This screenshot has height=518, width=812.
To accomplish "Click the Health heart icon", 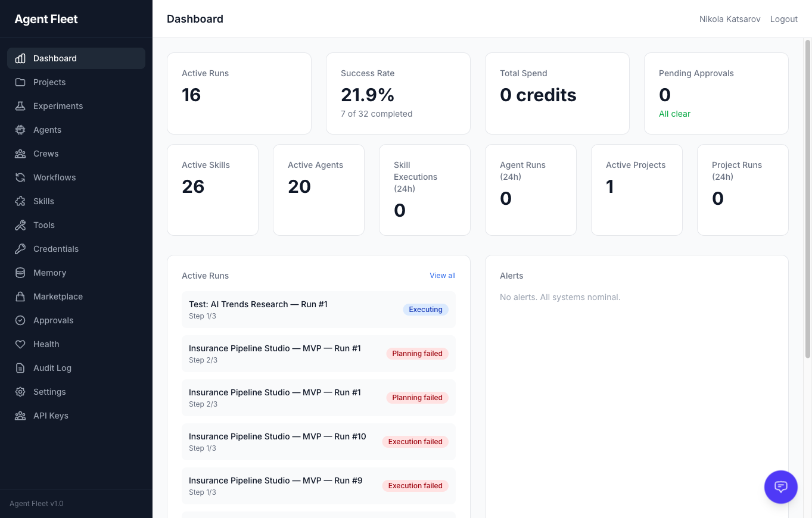I will (20, 344).
